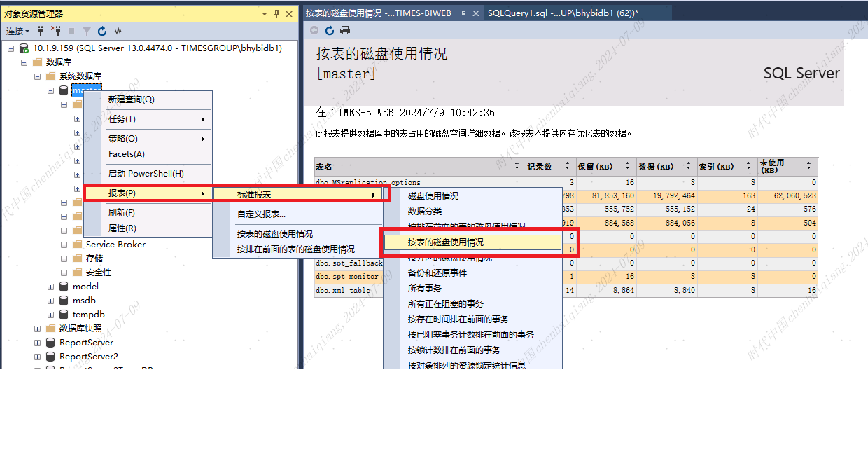Select the model database icon

tap(64, 287)
